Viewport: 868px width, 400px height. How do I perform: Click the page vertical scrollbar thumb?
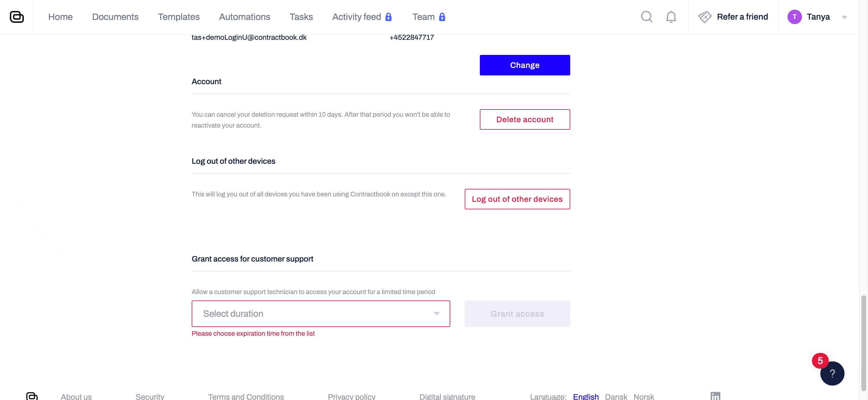coord(863,342)
